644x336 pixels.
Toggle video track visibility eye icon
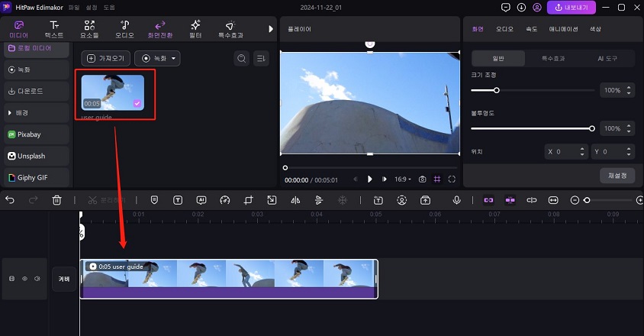pyautogui.click(x=24, y=279)
